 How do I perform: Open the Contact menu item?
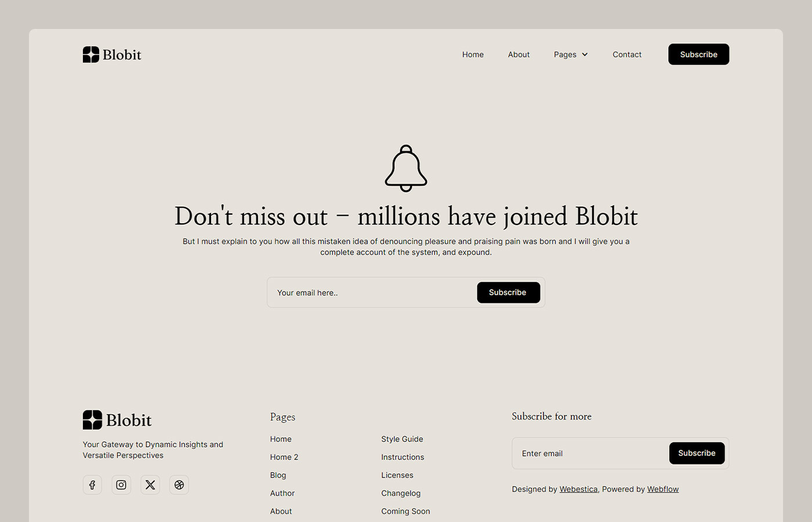(627, 54)
